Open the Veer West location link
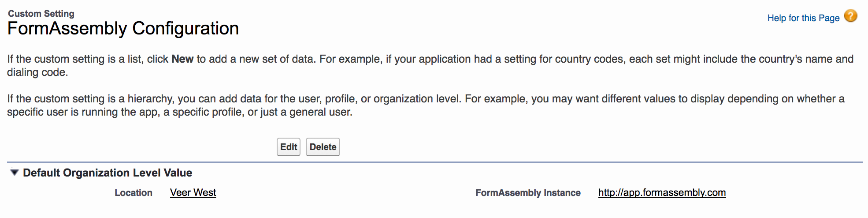 click(x=193, y=192)
